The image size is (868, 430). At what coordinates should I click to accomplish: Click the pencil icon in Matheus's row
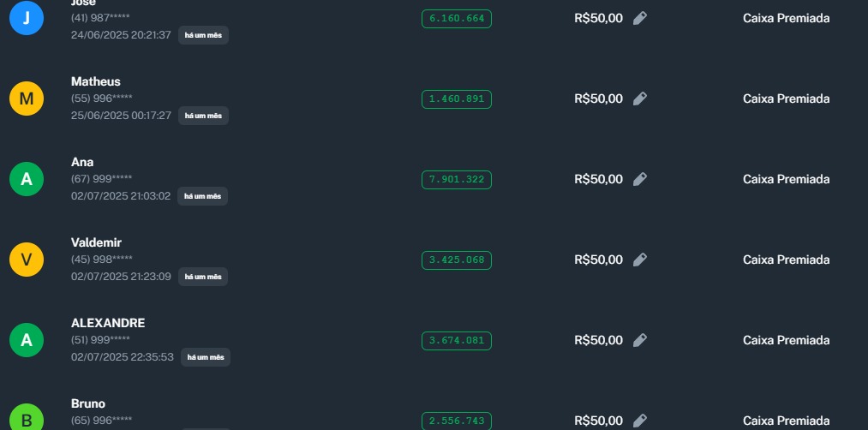640,99
